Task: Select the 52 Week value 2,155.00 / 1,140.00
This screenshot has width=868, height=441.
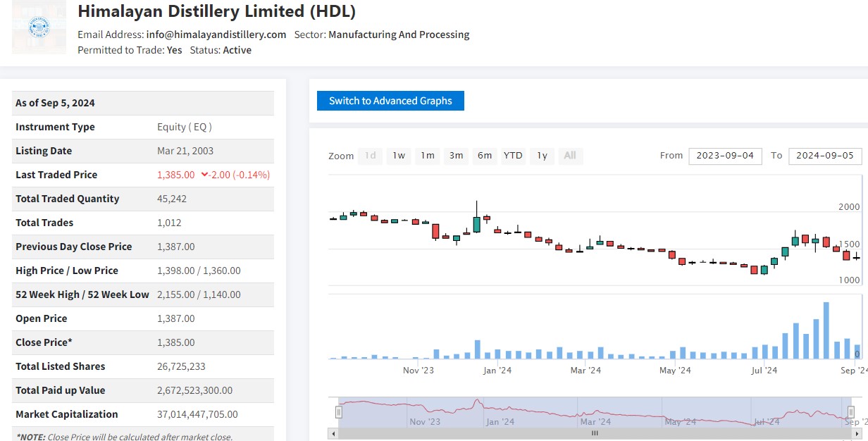Action: (199, 294)
